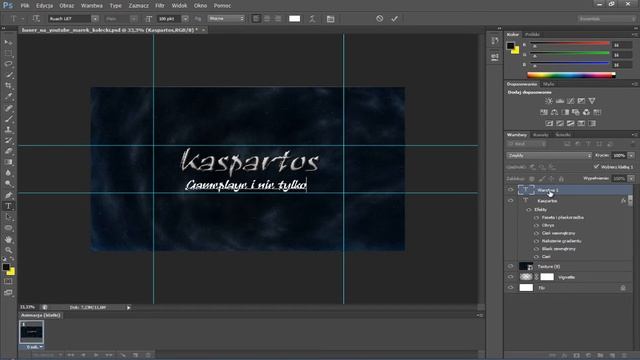Viewport: 640px width, 360px height.
Task: Click the foreground color in Kolor panel
Action: point(510,46)
